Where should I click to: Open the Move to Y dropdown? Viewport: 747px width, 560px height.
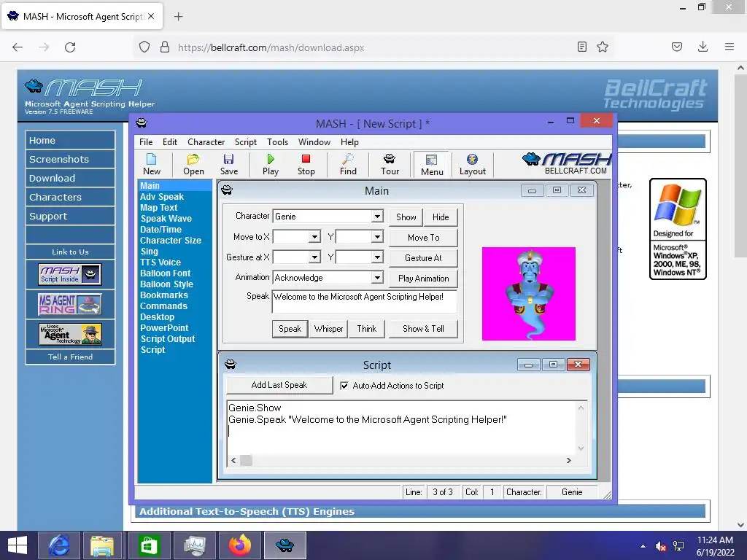377,237
